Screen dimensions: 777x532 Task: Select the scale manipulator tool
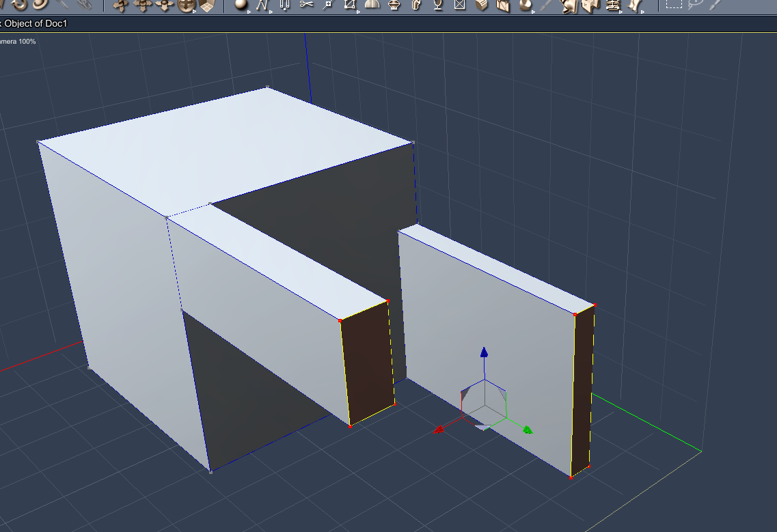[x=165, y=5]
